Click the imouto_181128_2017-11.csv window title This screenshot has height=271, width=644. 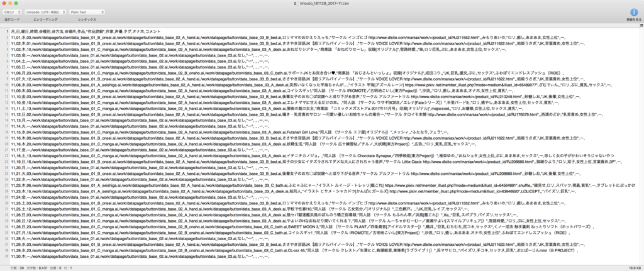pos(323,3)
